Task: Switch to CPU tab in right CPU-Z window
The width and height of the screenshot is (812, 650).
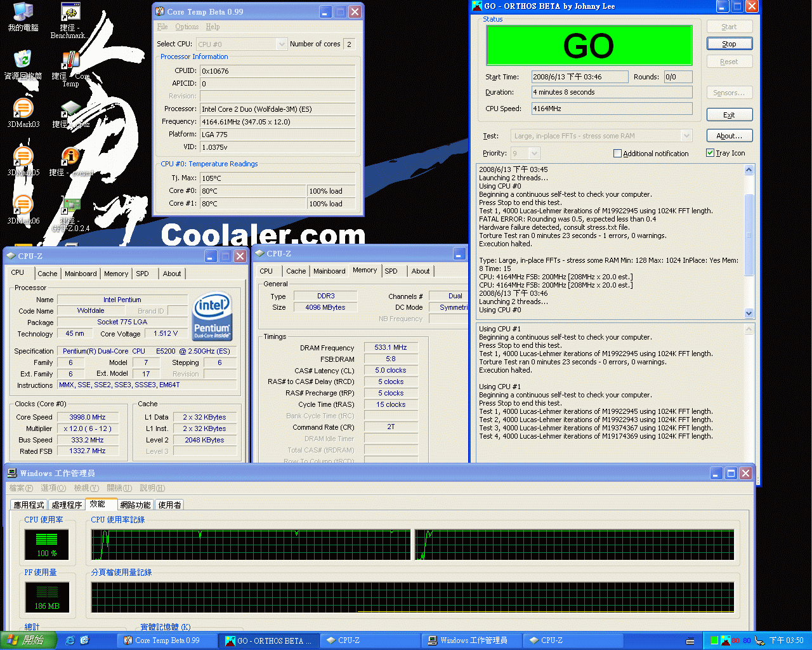Action: pos(266,271)
